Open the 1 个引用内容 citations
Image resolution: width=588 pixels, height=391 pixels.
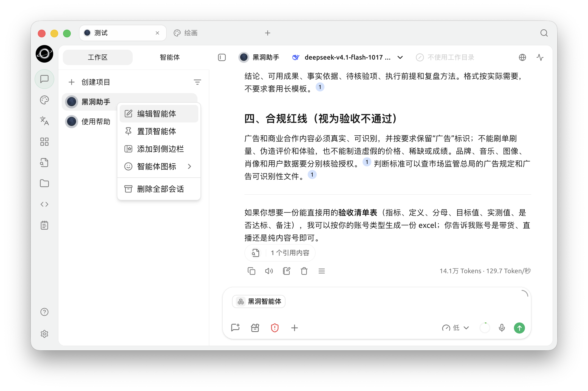pyautogui.click(x=280, y=253)
